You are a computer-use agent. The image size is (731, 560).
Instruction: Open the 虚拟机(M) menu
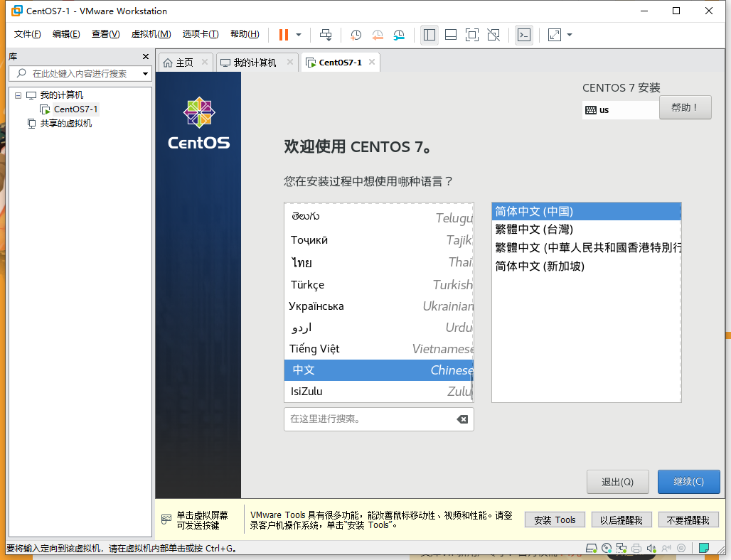pyautogui.click(x=151, y=34)
